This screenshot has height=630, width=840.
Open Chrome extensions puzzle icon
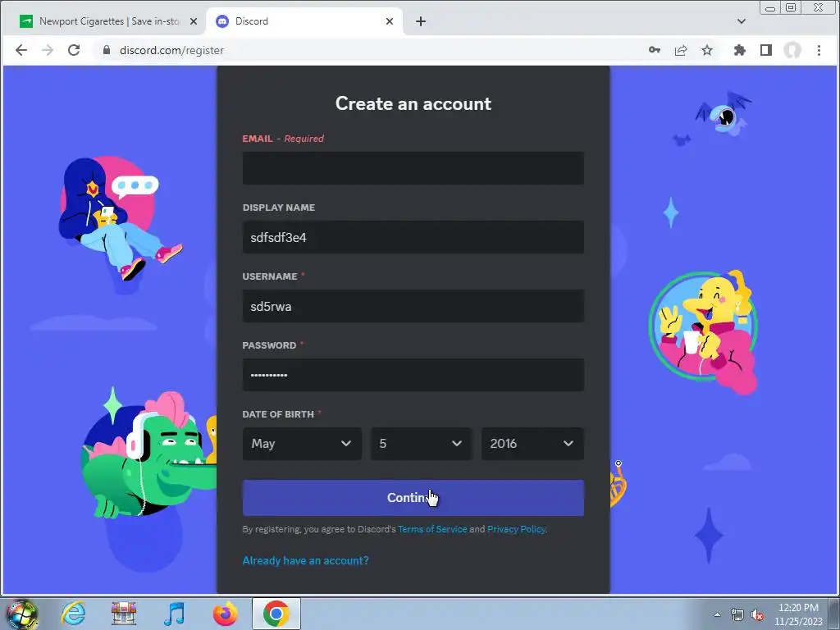coord(739,50)
